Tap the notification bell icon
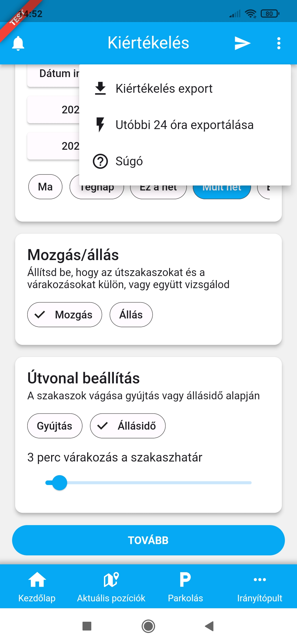This screenshot has width=297, height=644. point(18,43)
